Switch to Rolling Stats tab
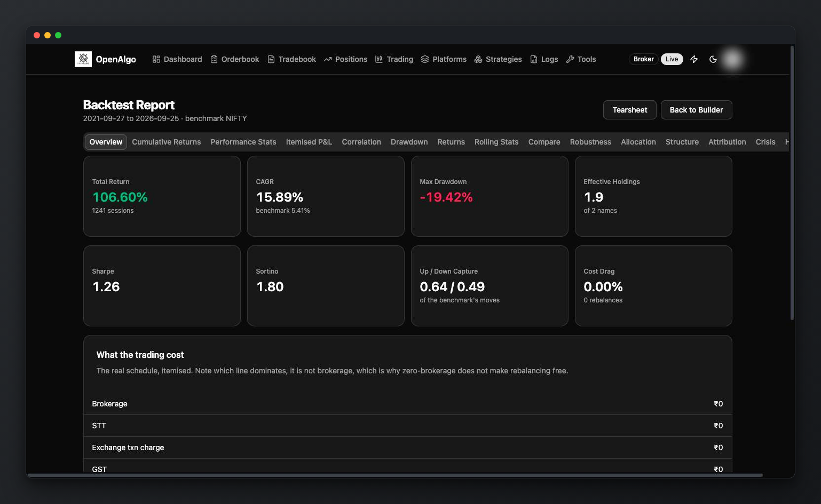Screen dimensions: 821x504 [496, 142]
